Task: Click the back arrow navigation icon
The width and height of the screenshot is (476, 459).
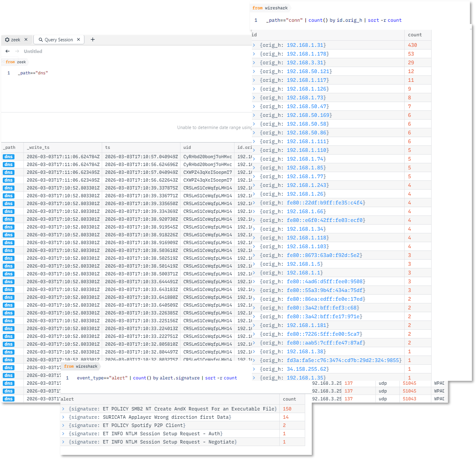Action: click(7, 51)
